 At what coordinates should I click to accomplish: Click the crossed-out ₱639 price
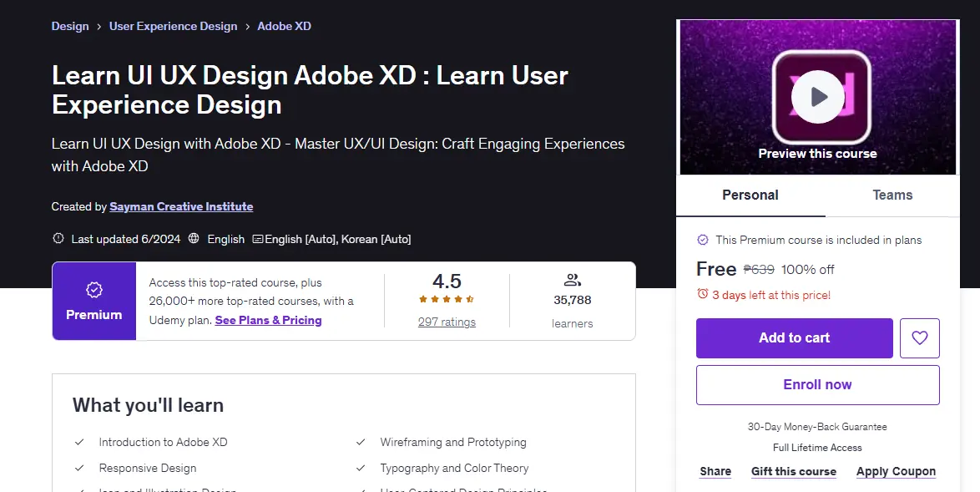[x=759, y=270]
